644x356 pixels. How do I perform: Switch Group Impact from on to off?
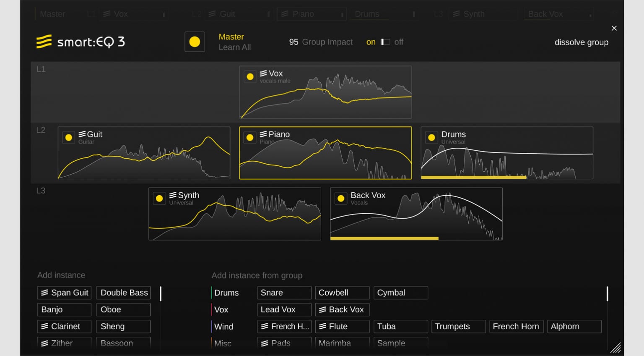click(386, 42)
